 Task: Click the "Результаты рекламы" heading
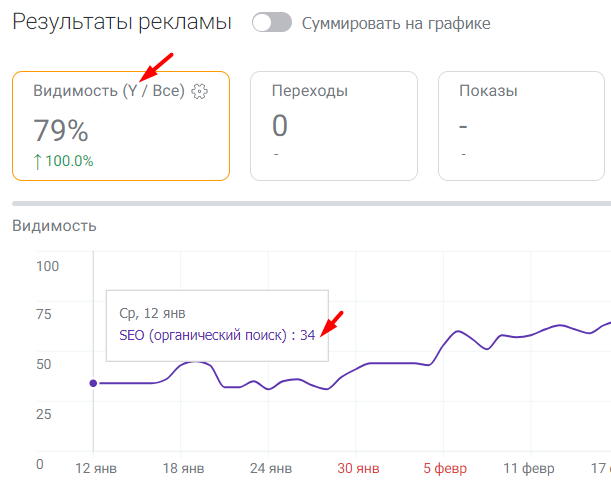tap(122, 22)
